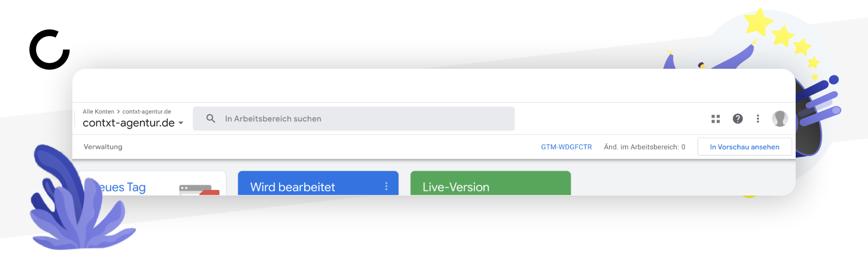Click the user account avatar
This screenshot has width=868, height=276.
tap(780, 119)
